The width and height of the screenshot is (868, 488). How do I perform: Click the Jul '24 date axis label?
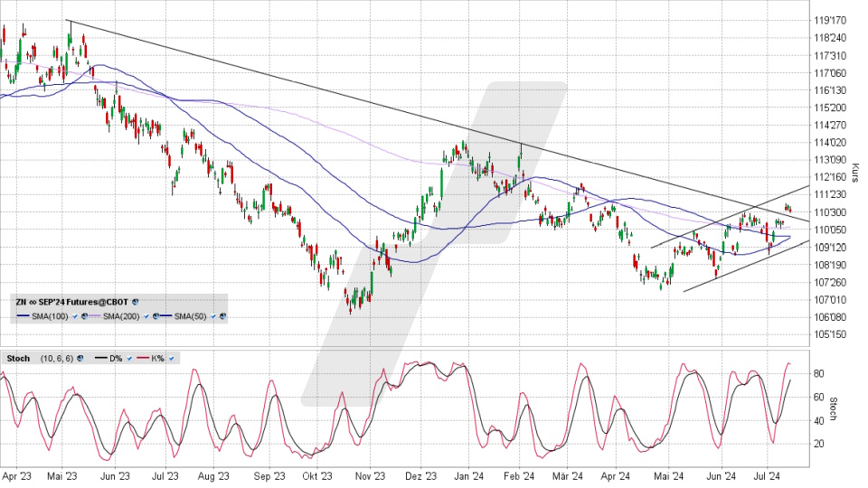[768, 476]
